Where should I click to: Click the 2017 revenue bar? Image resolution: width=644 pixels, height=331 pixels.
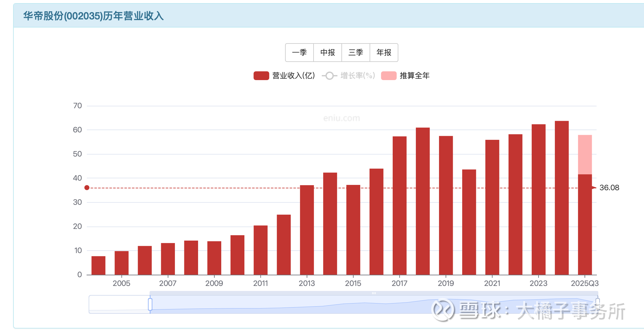click(x=399, y=206)
